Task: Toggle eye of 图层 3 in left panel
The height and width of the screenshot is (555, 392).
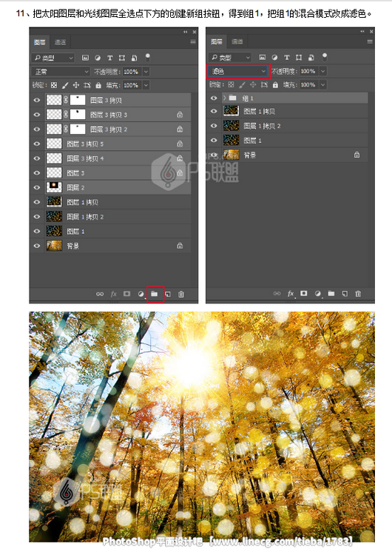Action: tap(37, 172)
